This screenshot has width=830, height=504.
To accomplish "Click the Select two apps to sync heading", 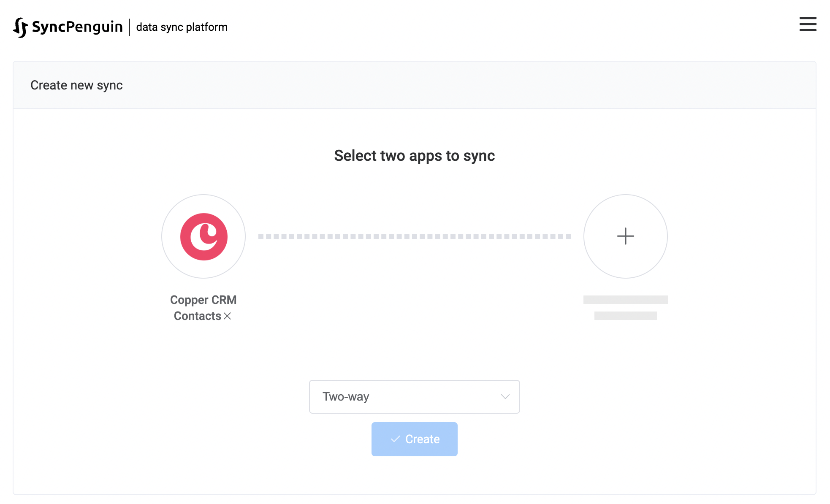I will [414, 156].
